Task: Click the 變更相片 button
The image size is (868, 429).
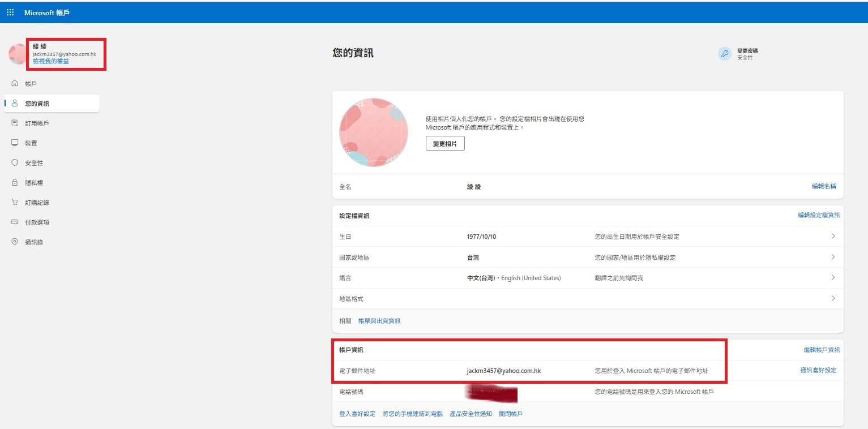Action: 445,144
